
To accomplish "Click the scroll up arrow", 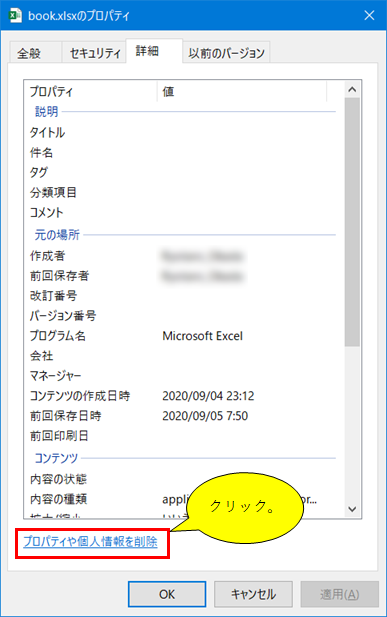I will [x=352, y=90].
